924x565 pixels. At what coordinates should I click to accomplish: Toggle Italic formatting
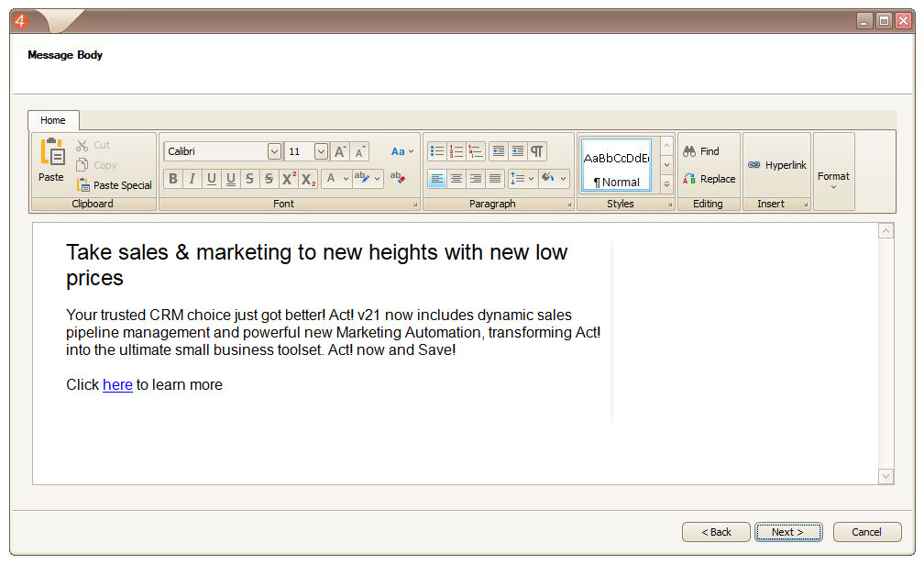tap(192, 179)
